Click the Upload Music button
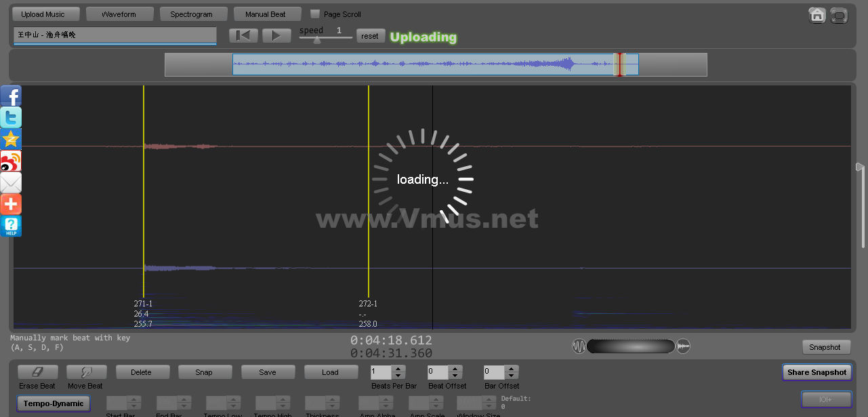 pos(43,14)
